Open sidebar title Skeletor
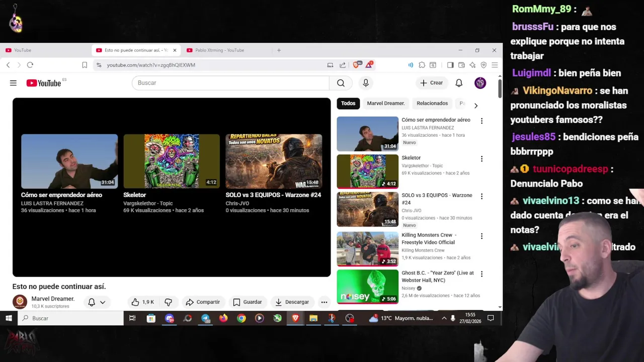Image resolution: width=644 pixels, height=362 pixels. click(x=411, y=158)
